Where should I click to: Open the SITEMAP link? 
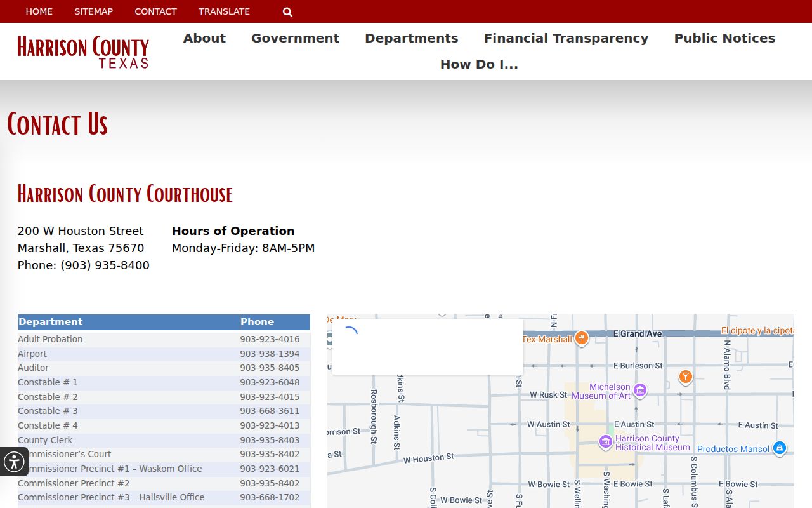click(94, 11)
